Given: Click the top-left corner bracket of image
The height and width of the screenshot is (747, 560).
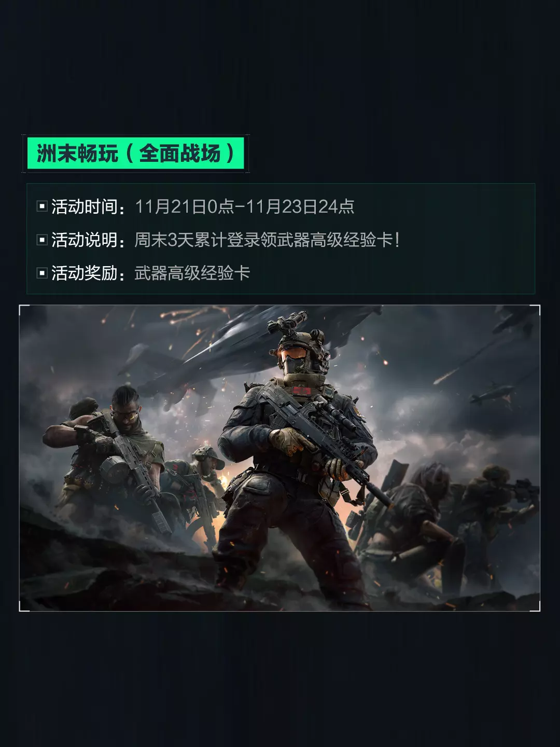Looking at the screenshot, I should (x=24, y=310).
